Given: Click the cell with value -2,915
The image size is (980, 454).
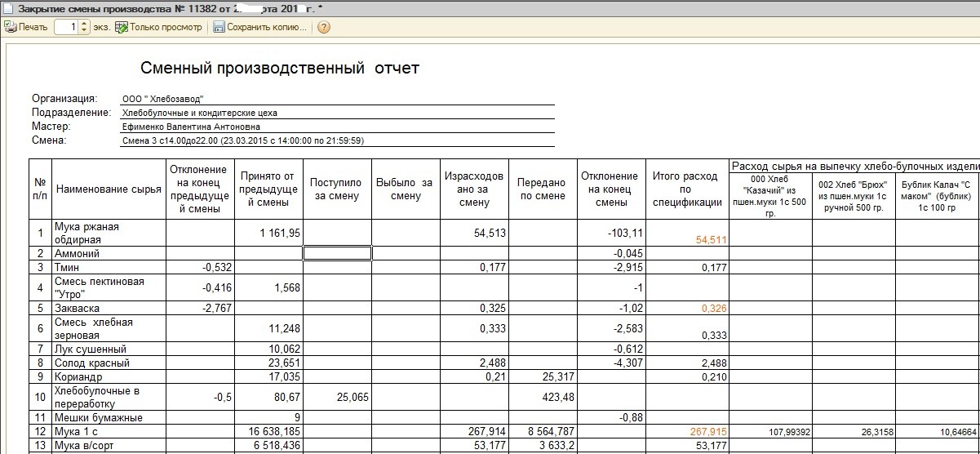Looking at the screenshot, I should (610, 267).
